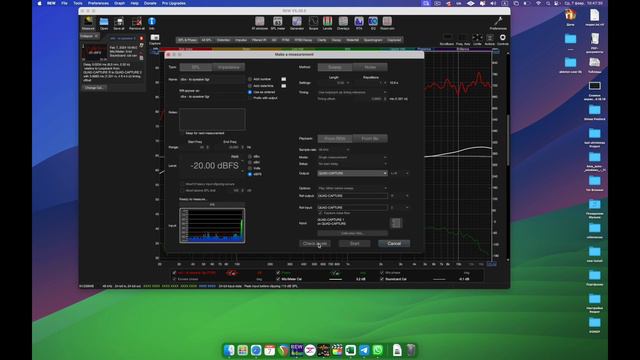Viewport: 640px width, 360px height.
Task: Toggle the Capture noise floor checkbox
Action: [x=320, y=213]
